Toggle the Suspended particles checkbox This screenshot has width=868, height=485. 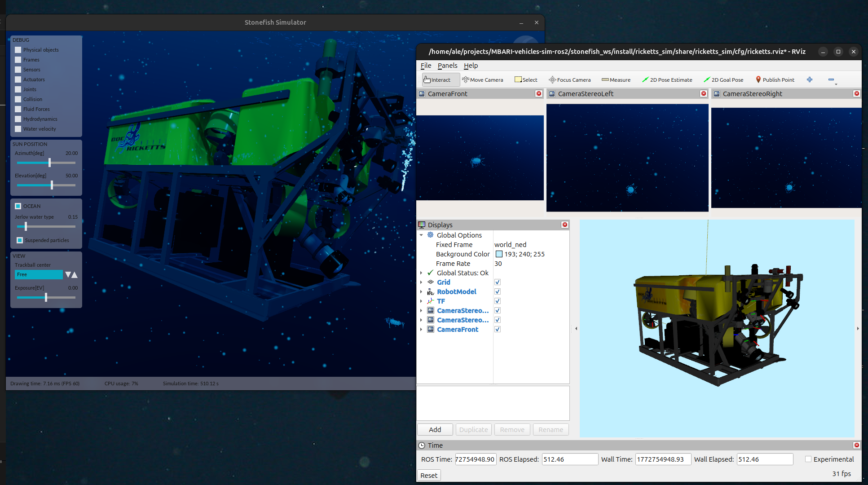pos(20,240)
